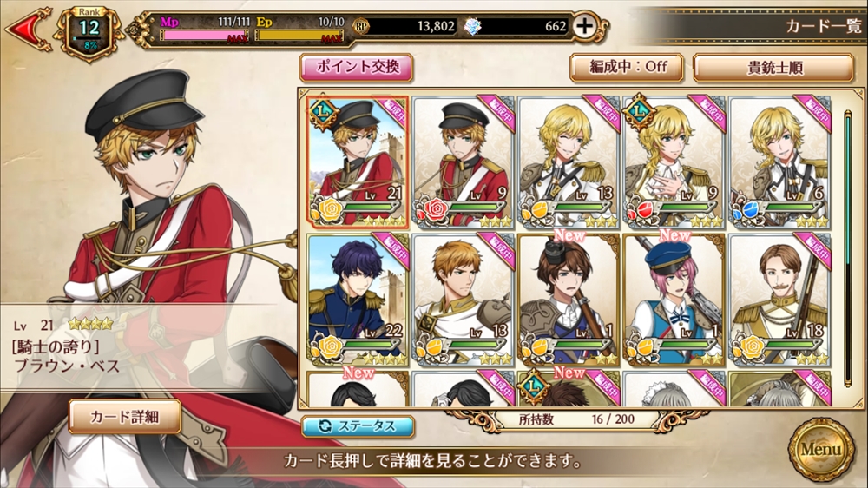Tap the RP coin icon
868x488 pixels.
361,26
